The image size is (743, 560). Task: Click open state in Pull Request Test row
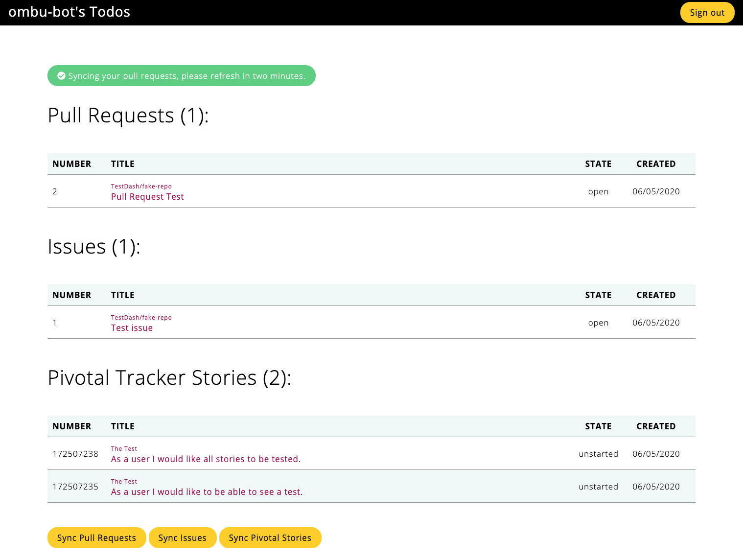(598, 191)
